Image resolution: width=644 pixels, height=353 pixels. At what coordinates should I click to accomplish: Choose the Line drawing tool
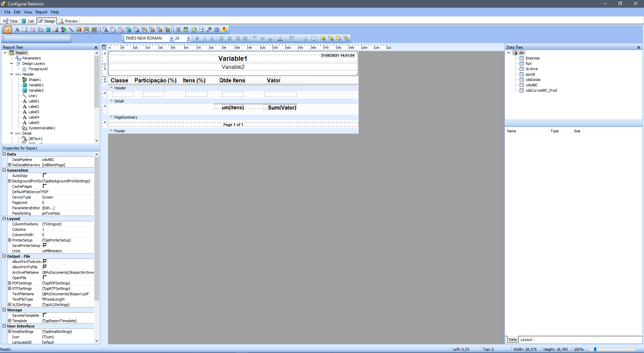(x=71, y=30)
